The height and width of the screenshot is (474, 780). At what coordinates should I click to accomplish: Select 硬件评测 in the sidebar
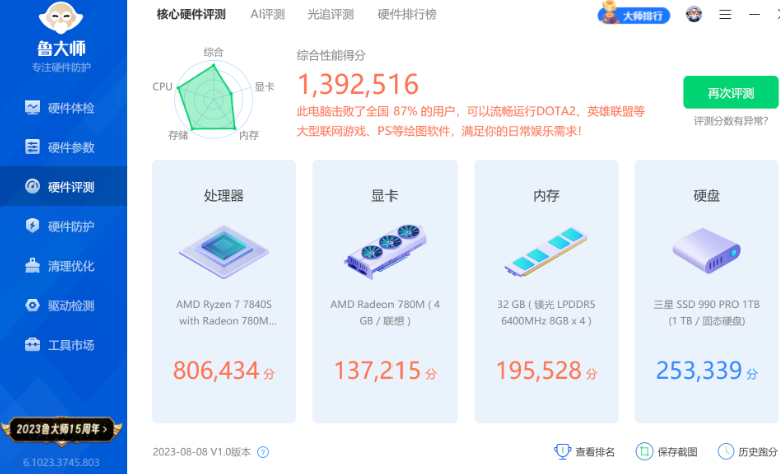63,187
